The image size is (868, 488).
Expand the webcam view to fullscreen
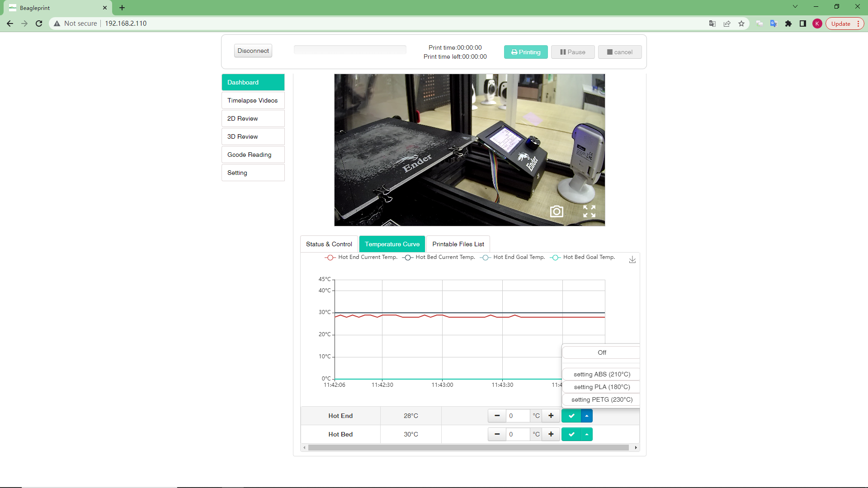[x=589, y=211]
